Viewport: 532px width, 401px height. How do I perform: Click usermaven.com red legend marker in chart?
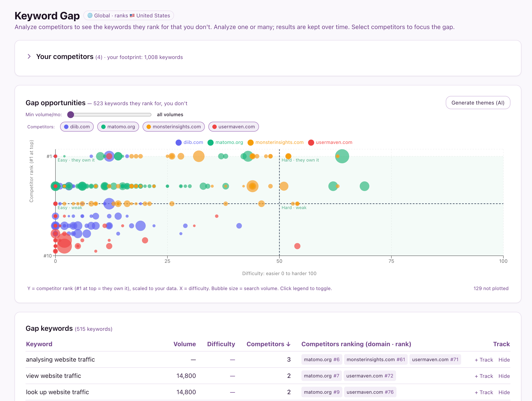(311, 143)
